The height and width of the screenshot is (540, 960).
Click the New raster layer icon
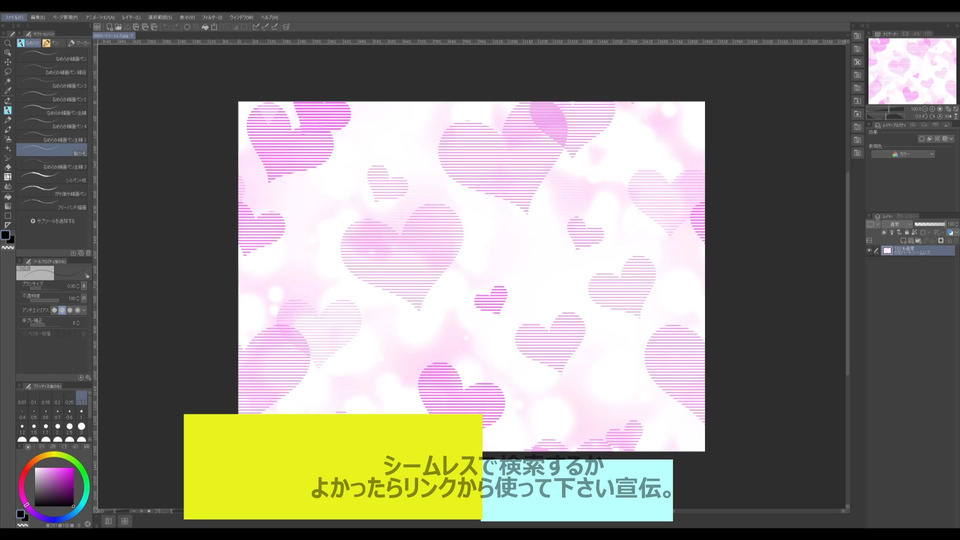tap(903, 241)
